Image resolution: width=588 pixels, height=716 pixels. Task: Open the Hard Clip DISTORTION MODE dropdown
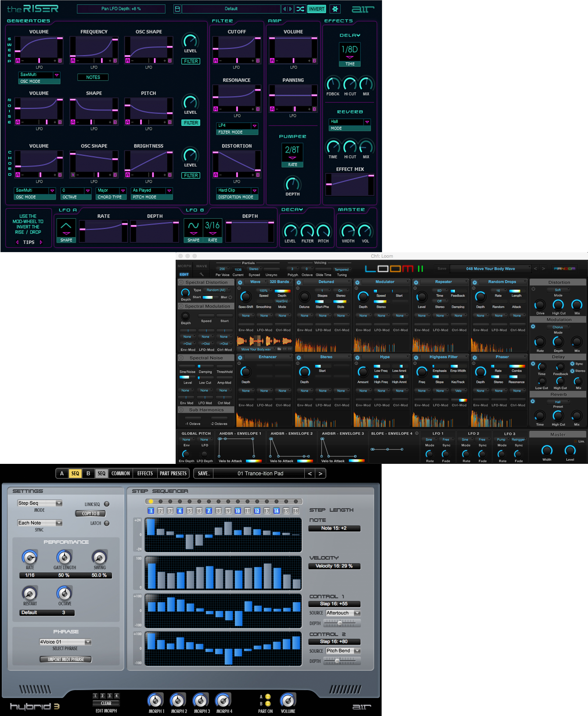[x=237, y=191]
